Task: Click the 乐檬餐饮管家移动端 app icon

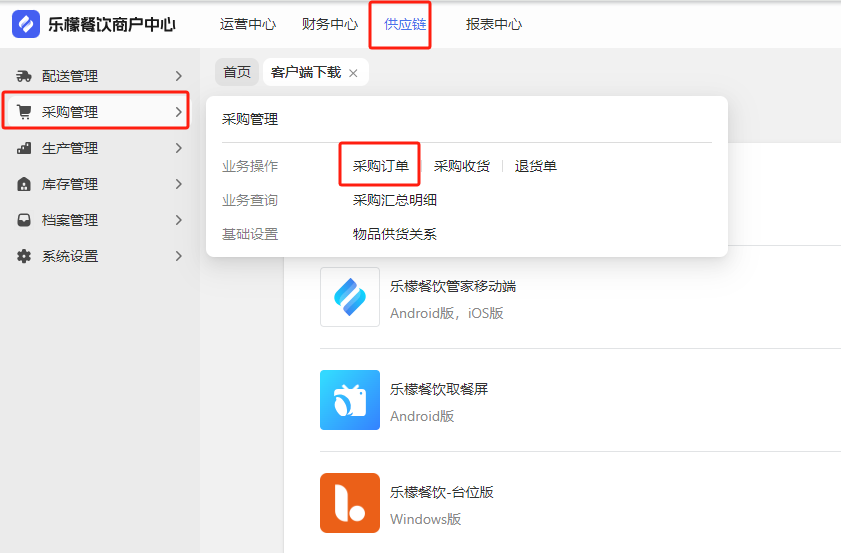Action: click(x=350, y=297)
